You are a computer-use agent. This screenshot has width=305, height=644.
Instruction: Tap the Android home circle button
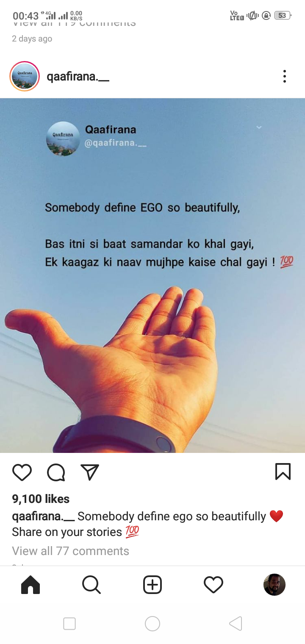click(152, 624)
